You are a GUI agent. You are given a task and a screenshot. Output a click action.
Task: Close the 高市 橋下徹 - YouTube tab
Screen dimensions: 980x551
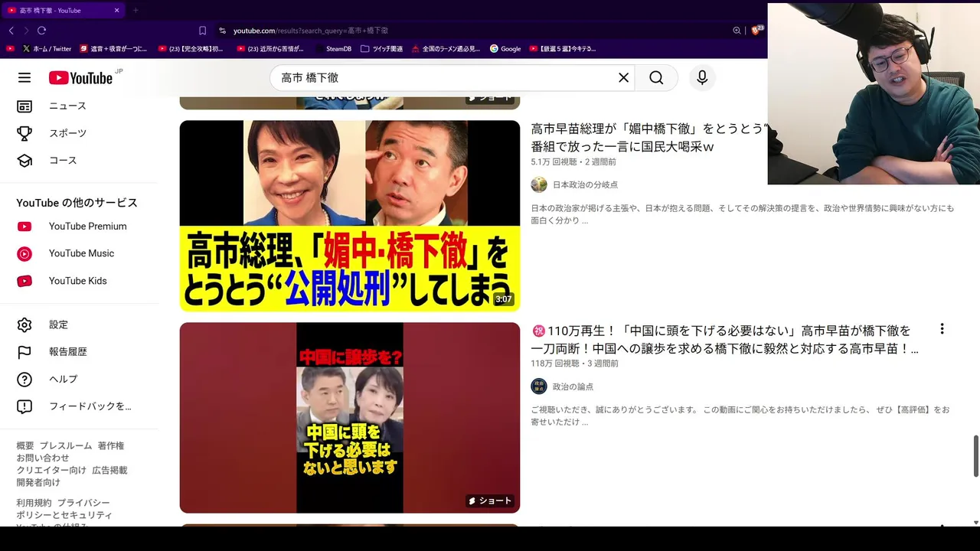(116, 11)
